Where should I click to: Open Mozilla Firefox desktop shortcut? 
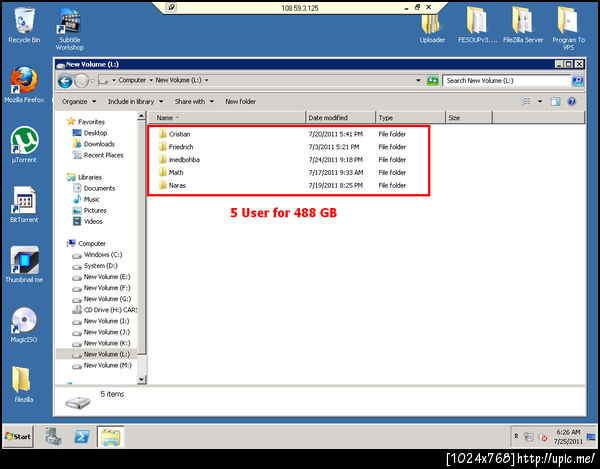24,85
